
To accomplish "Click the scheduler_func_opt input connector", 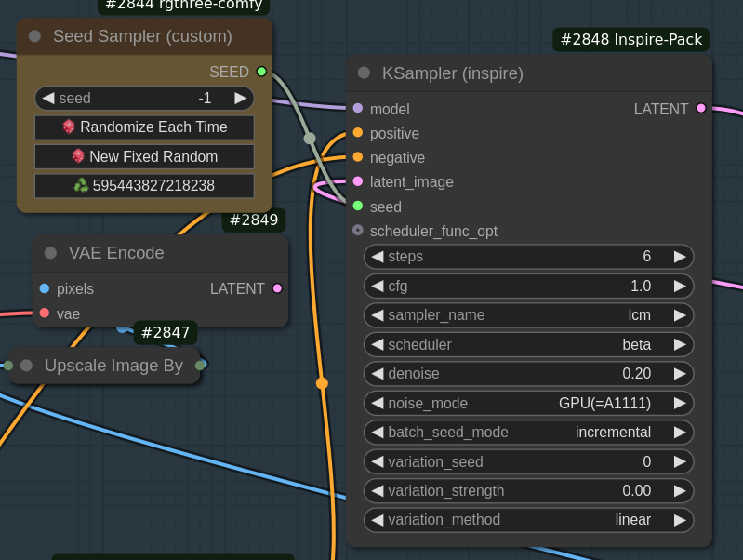I will click(x=358, y=230).
